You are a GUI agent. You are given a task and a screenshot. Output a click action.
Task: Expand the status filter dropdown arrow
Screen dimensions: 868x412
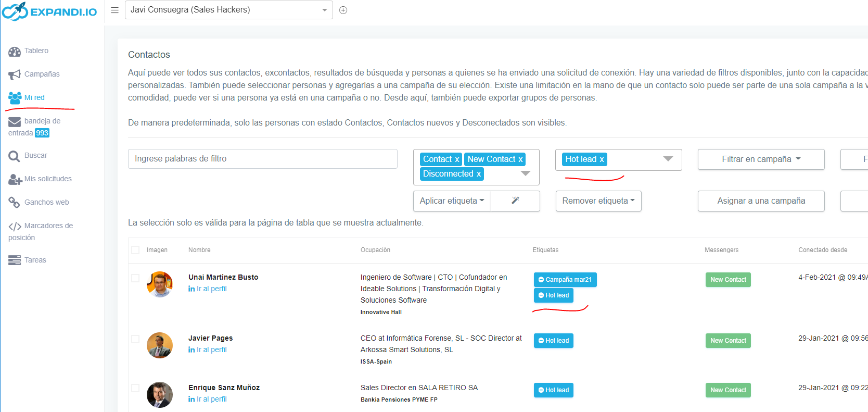tap(526, 173)
